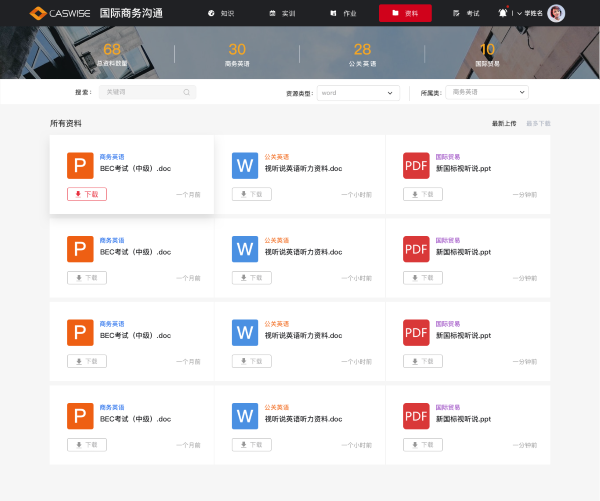Image resolution: width=600 pixels, height=501 pixels.
Task: Click the CASWISE logo in the header
Action: point(60,13)
